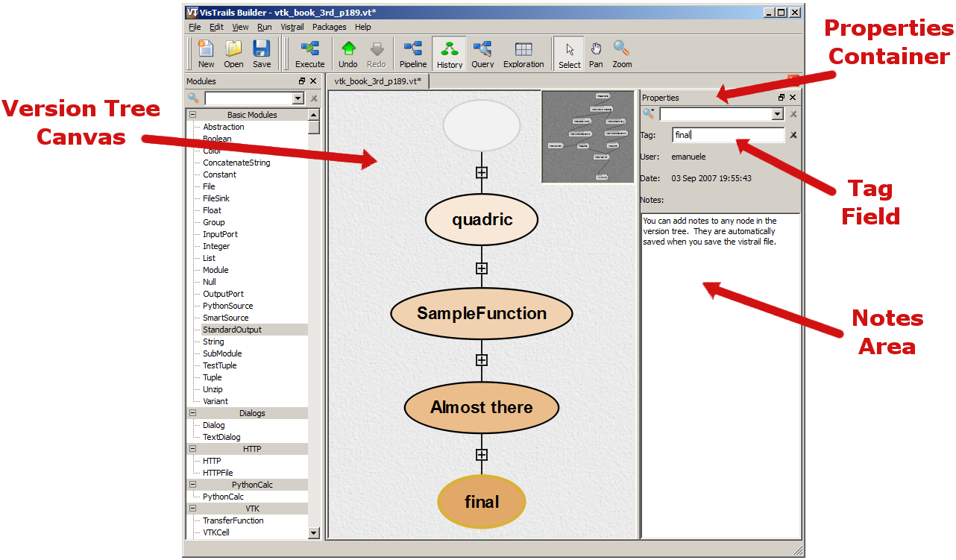
Task: Collapse the Basic Modules tree group
Action: (193, 115)
